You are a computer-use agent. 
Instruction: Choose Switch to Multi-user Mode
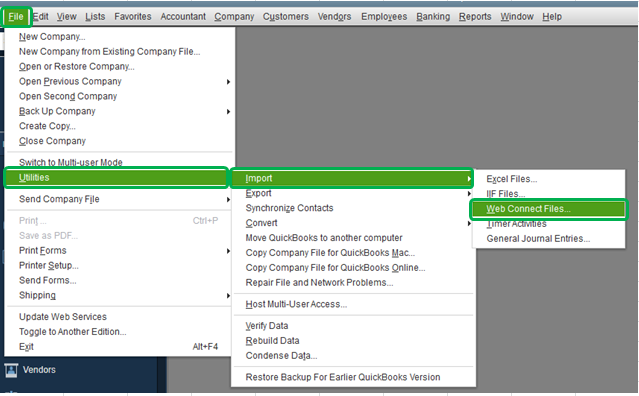tap(119, 162)
